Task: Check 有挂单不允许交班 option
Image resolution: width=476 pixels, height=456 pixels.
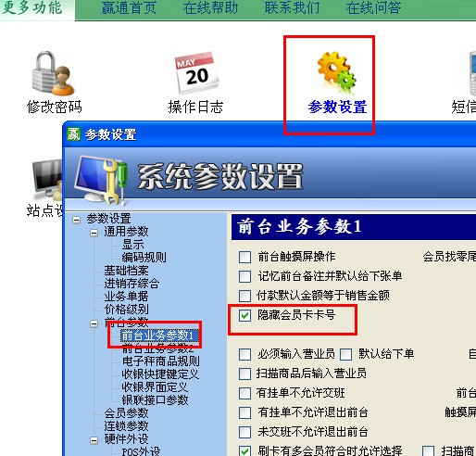Action: tap(244, 393)
